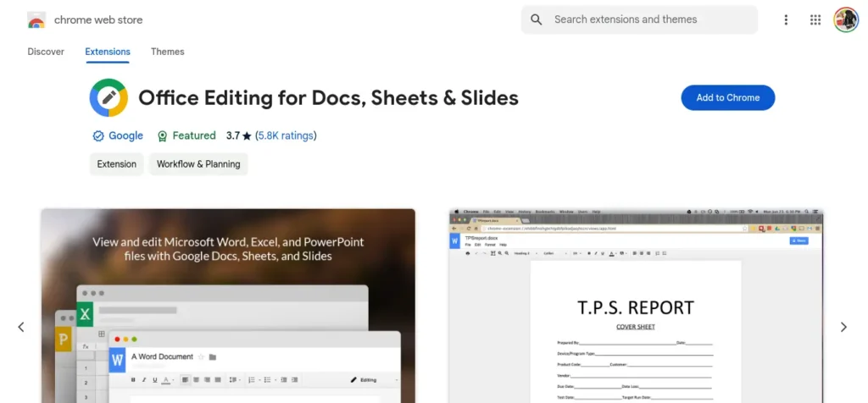Click the Extension category chip
Image resolution: width=868 pixels, height=403 pixels.
[x=116, y=164]
